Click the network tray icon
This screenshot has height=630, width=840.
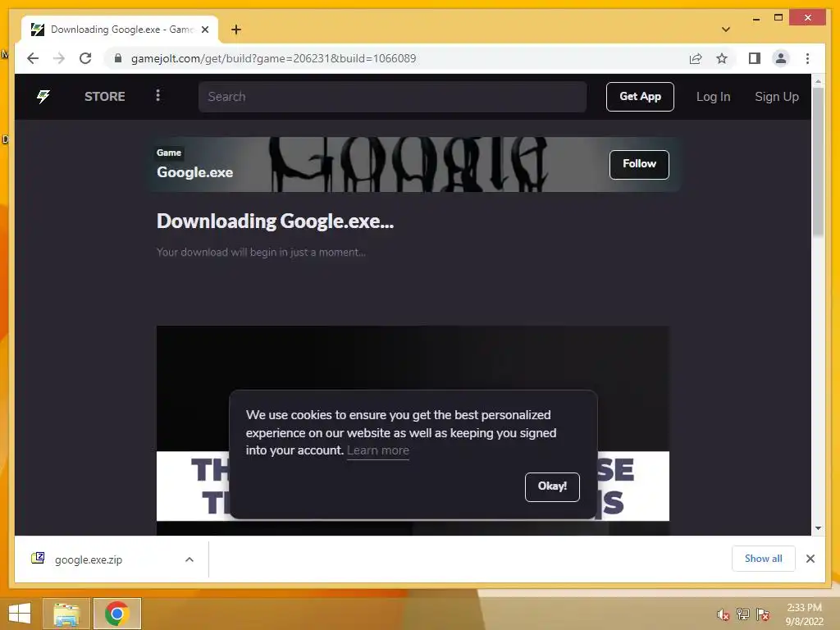coord(743,614)
